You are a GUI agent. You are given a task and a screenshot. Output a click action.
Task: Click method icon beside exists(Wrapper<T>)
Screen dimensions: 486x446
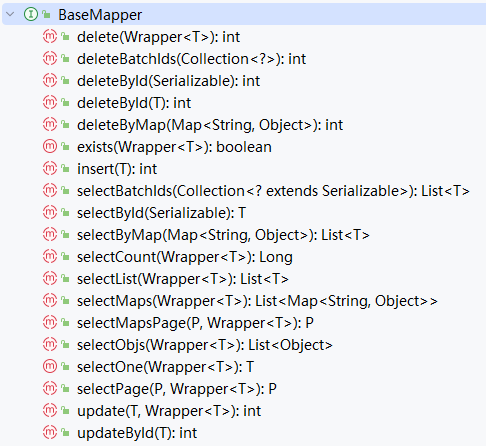point(50,146)
